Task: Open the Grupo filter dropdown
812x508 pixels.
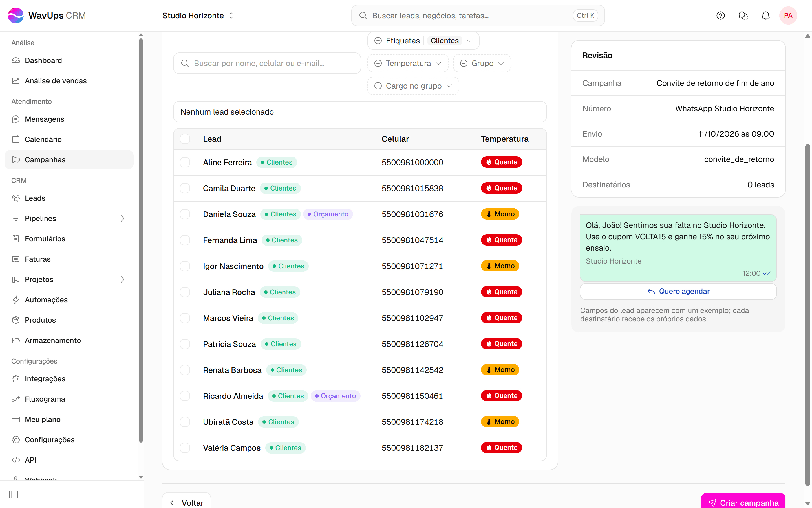Action: tap(482, 63)
